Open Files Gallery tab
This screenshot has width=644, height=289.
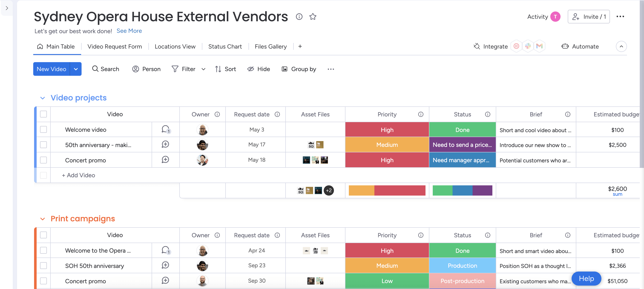[x=271, y=47]
